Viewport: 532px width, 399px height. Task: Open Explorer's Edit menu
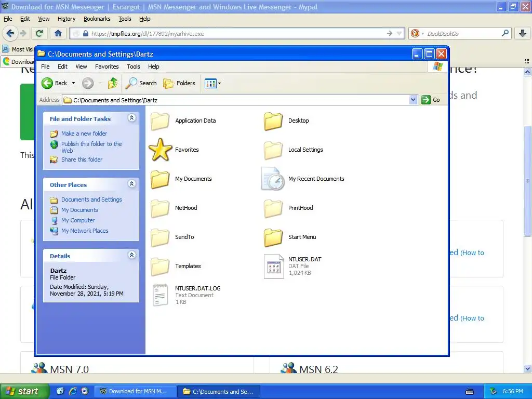point(62,66)
